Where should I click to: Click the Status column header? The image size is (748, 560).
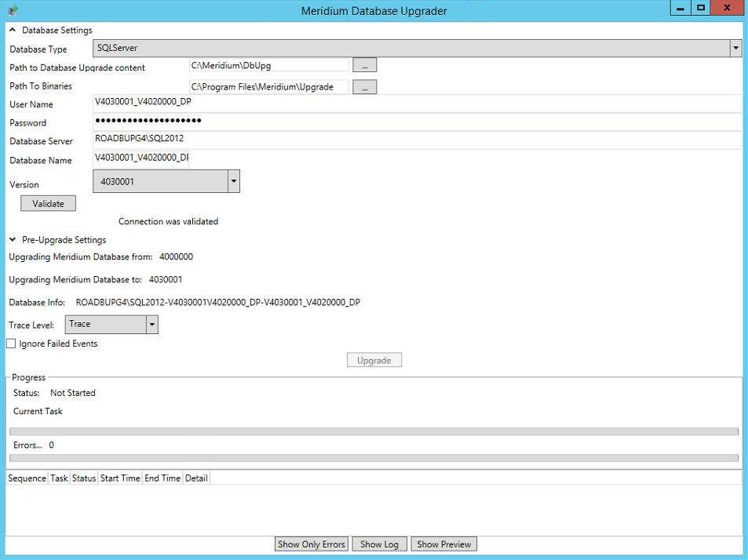pos(84,478)
